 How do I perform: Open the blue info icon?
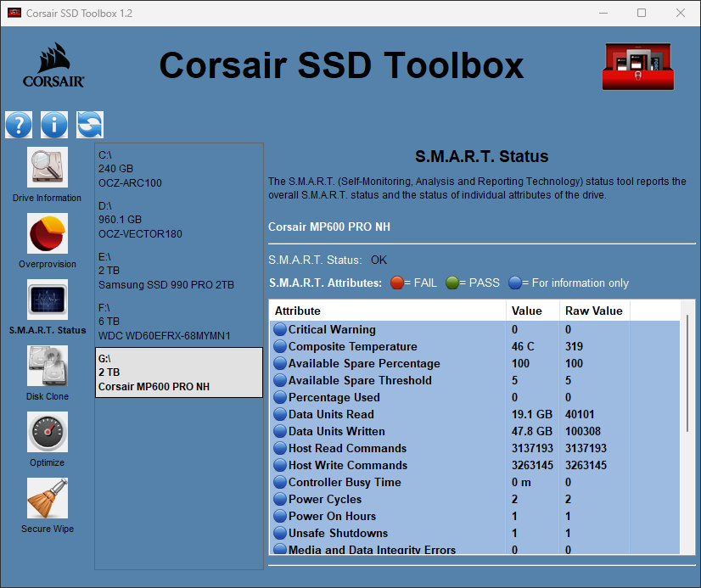[x=54, y=125]
